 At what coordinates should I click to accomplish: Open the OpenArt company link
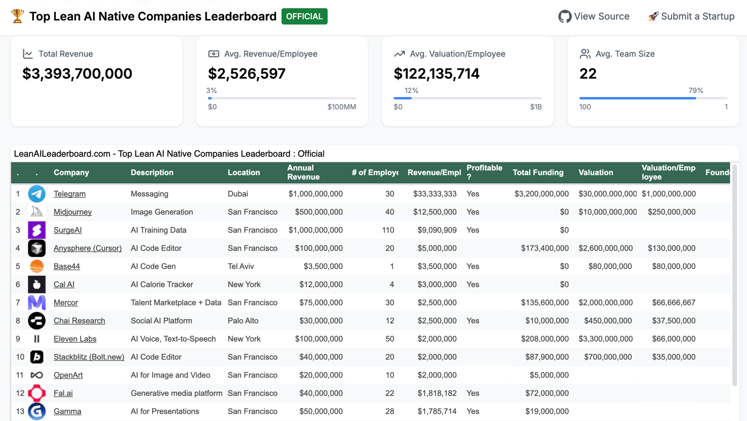(x=68, y=375)
